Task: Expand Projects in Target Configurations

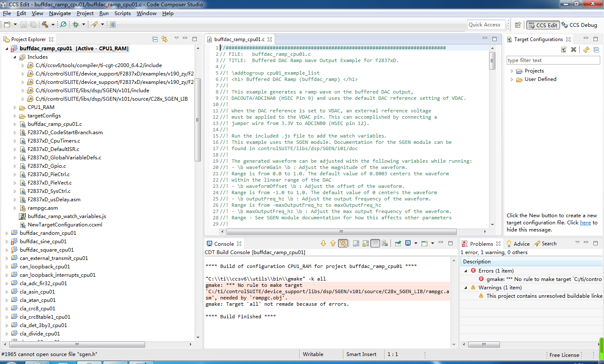Action: coord(512,71)
